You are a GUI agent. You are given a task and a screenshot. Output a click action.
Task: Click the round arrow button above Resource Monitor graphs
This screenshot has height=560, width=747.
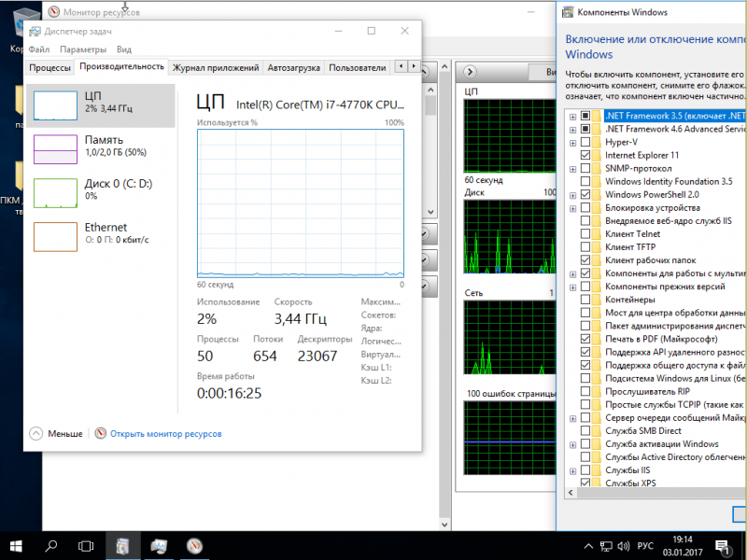[x=470, y=72]
